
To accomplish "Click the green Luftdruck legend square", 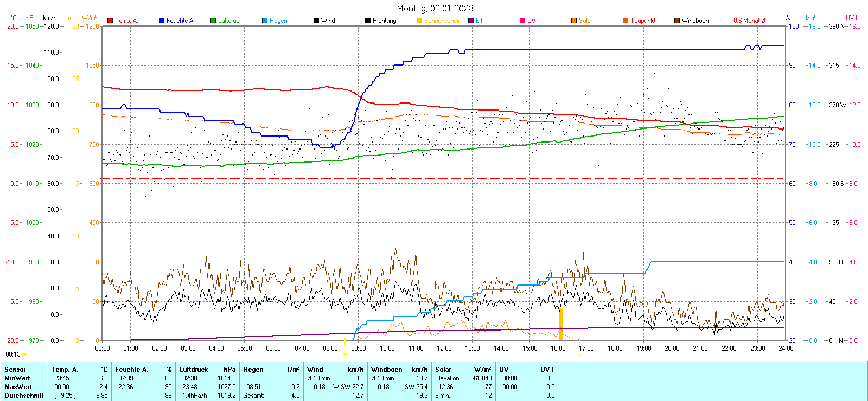I will pos(213,21).
